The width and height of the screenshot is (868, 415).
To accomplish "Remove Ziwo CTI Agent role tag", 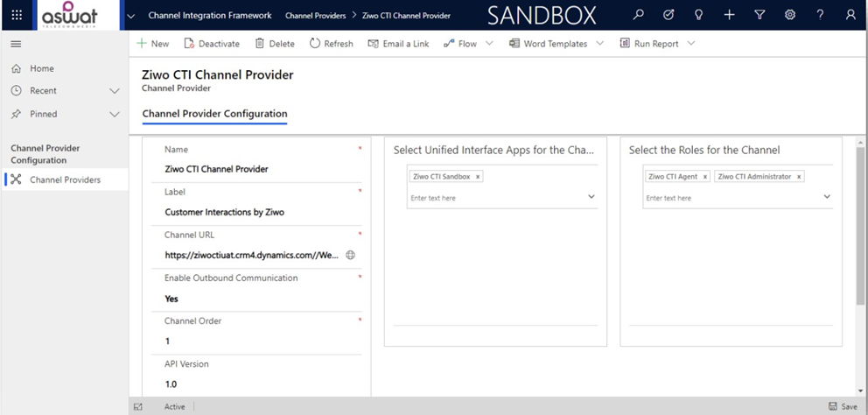I will coord(704,177).
